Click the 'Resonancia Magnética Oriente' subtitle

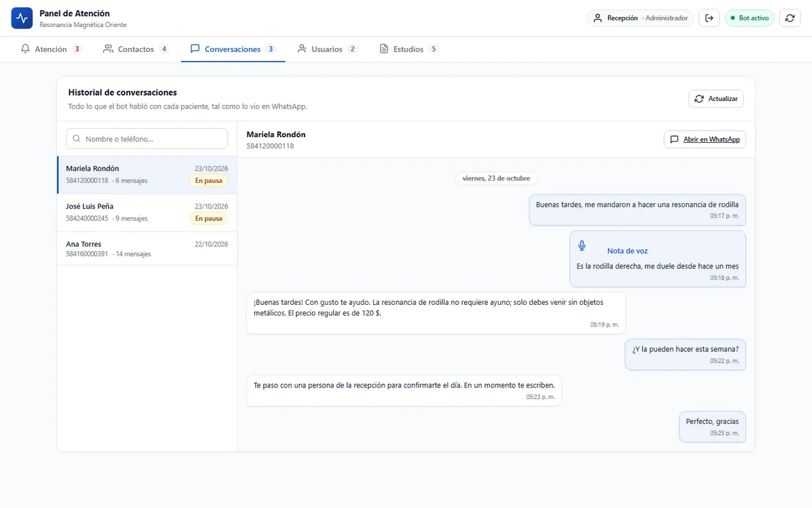pos(83,25)
